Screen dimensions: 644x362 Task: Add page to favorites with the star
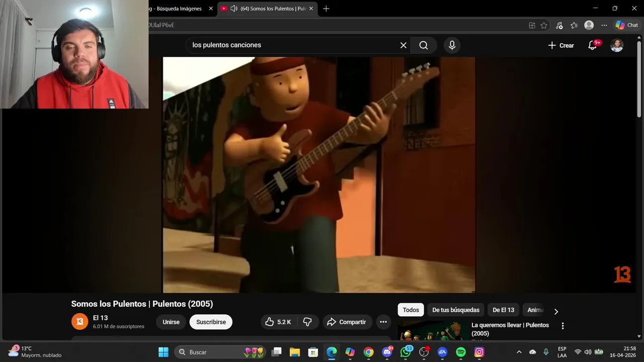[544, 25]
